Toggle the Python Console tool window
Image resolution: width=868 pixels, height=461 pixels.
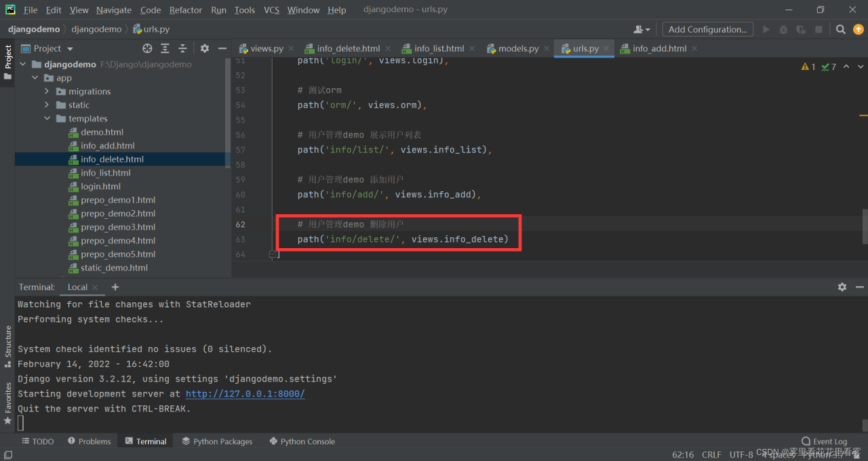coord(302,441)
